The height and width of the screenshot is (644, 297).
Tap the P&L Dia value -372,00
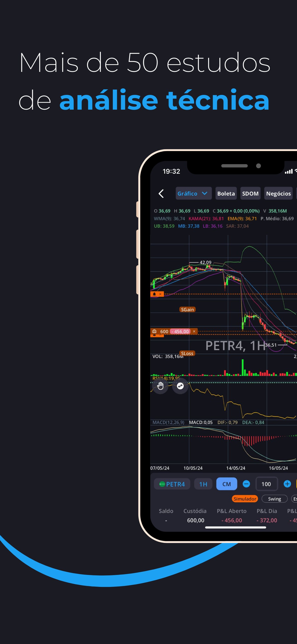click(267, 520)
